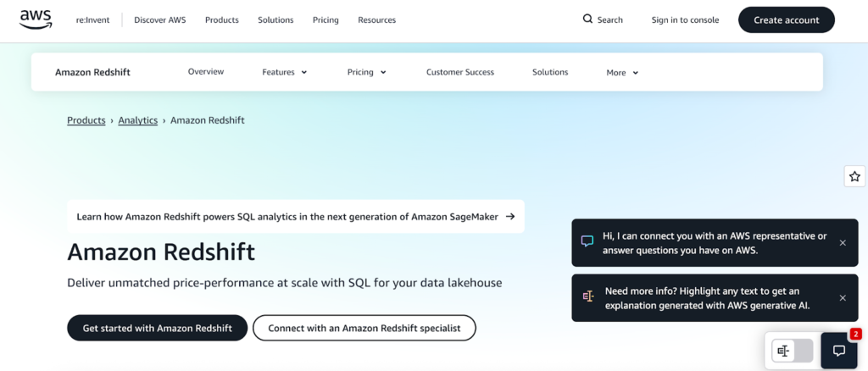Expand the Features dropdown
868x371 pixels.
(x=285, y=72)
